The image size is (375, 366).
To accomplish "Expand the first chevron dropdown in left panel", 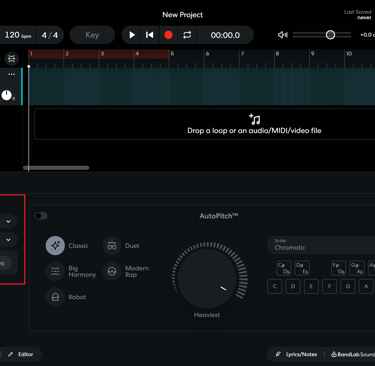I will [x=8, y=221].
